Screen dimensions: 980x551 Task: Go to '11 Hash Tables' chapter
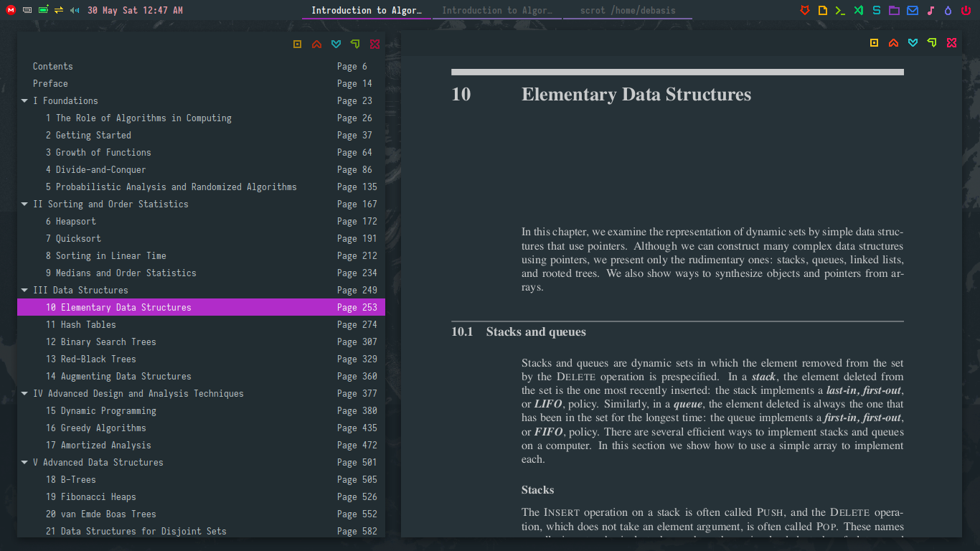pos(88,325)
